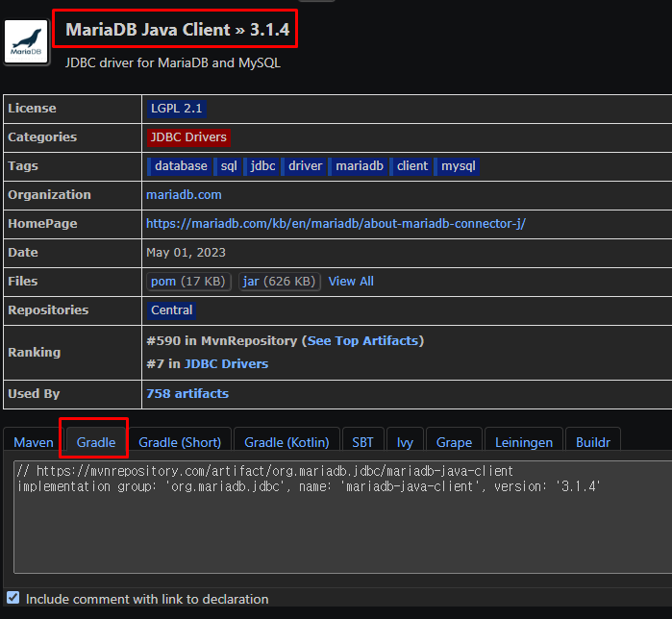This screenshot has height=619, width=672.
Task: Switch to the Gradle tab
Action: click(x=96, y=442)
